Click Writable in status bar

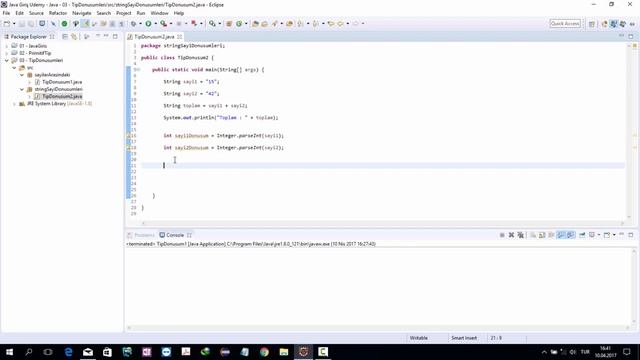pos(418,338)
